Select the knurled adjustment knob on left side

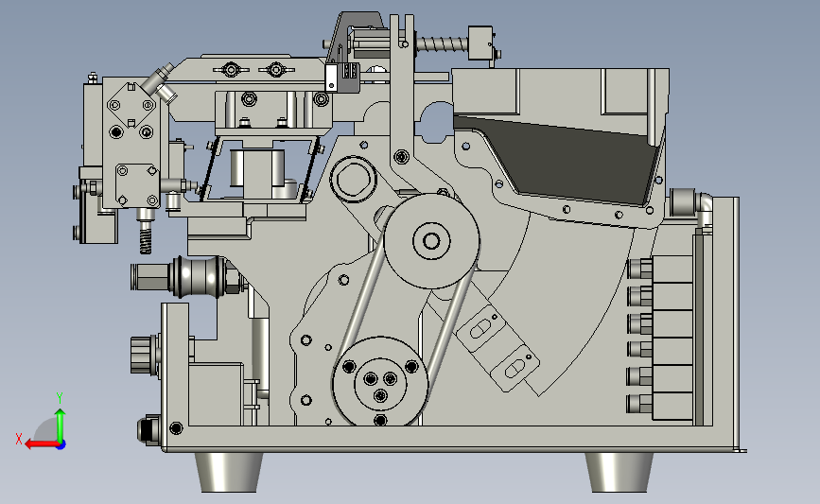pos(144,355)
